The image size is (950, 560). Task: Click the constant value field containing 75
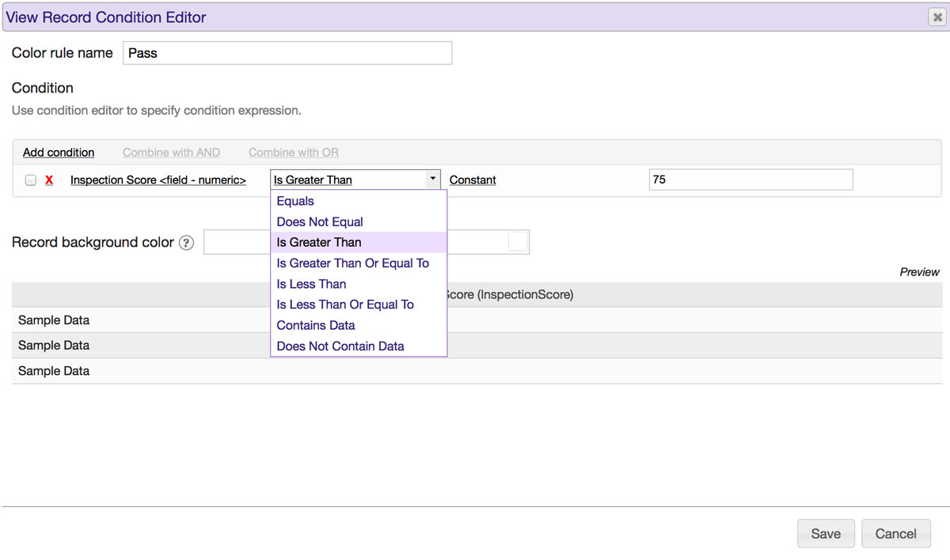pyautogui.click(x=750, y=180)
